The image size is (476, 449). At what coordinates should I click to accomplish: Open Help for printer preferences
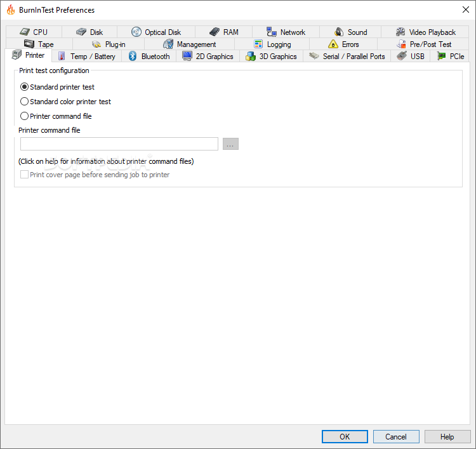click(447, 436)
